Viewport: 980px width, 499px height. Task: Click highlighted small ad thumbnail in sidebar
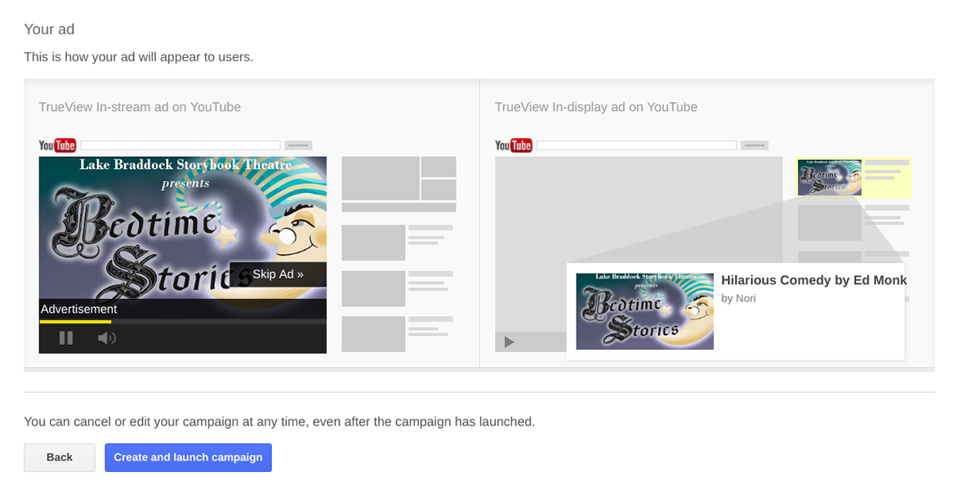click(830, 177)
